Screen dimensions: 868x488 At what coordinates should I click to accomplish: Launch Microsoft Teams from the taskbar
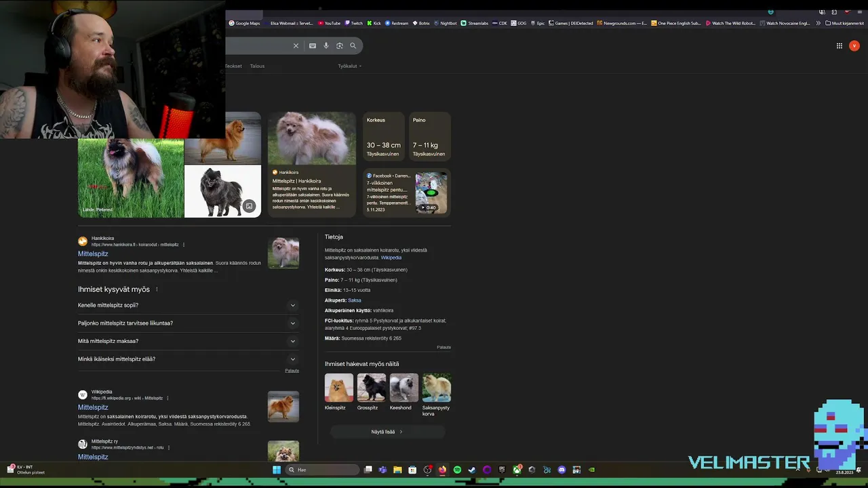[x=382, y=470]
